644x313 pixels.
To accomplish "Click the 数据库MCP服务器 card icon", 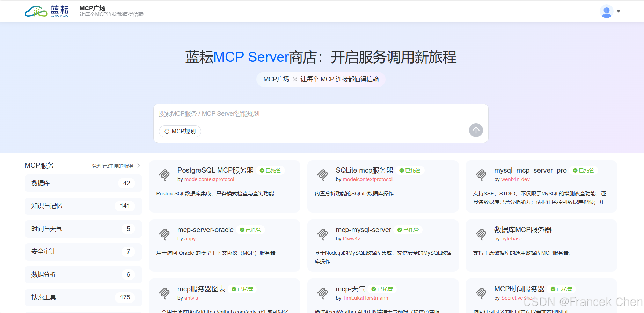I will [481, 234].
